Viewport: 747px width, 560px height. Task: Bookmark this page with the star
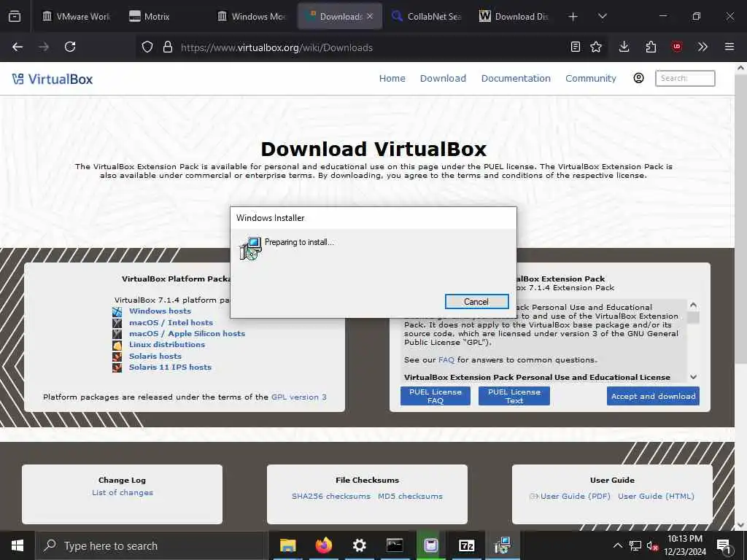596,47
